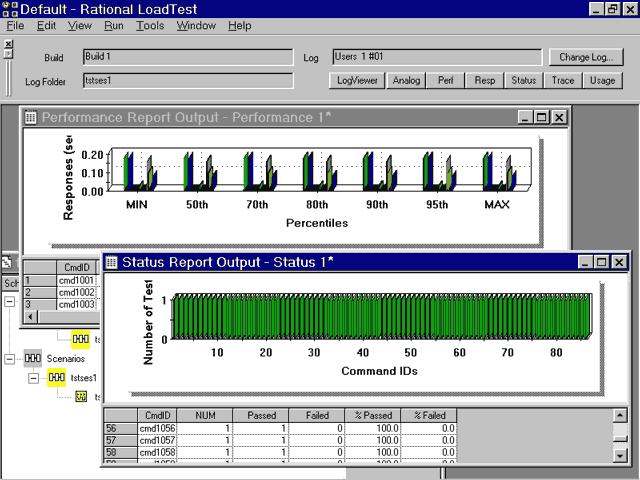Image resolution: width=640 pixels, height=480 pixels.
Task: Click the CmdID header in Performance table
Action: tap(76, 267)
